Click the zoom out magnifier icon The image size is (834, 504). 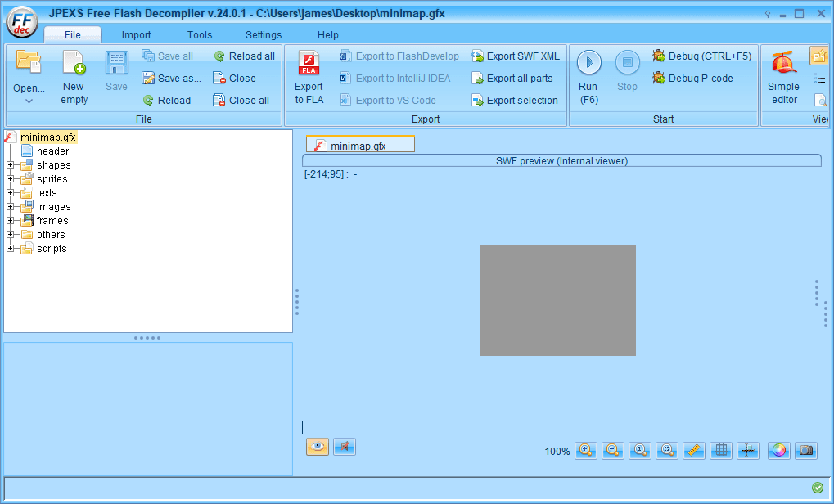pyautogui.click(x=613, y=450)
